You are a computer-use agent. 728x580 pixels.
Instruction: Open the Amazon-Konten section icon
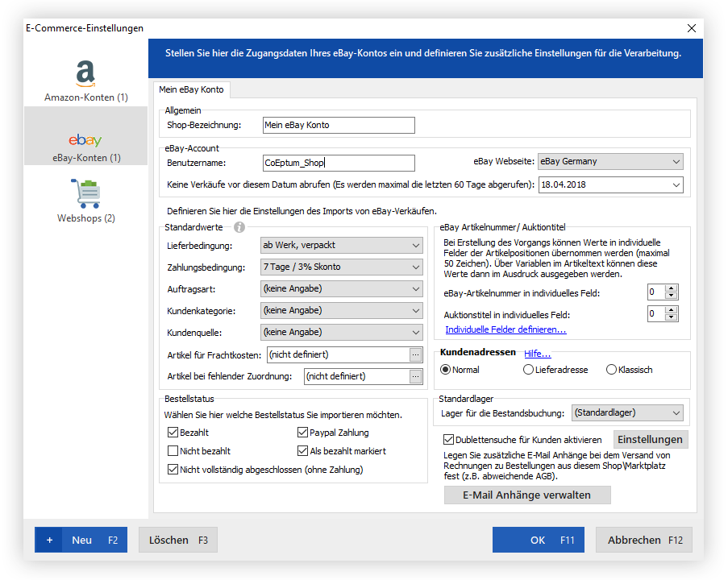coord(86,74)
